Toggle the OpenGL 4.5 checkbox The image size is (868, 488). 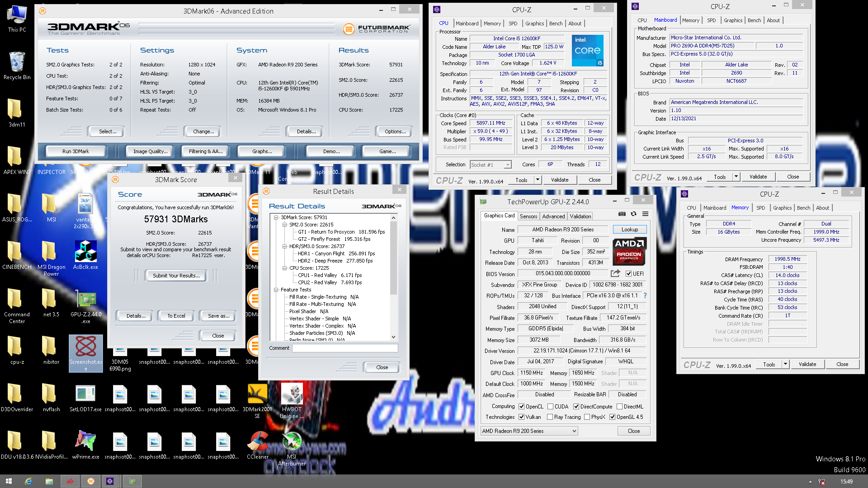pos(612,417)
